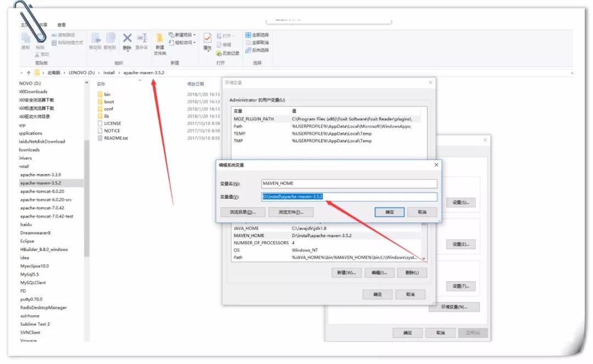593x364 pixels.
Task: Click the variable value input field
Action: coord(349,197)
